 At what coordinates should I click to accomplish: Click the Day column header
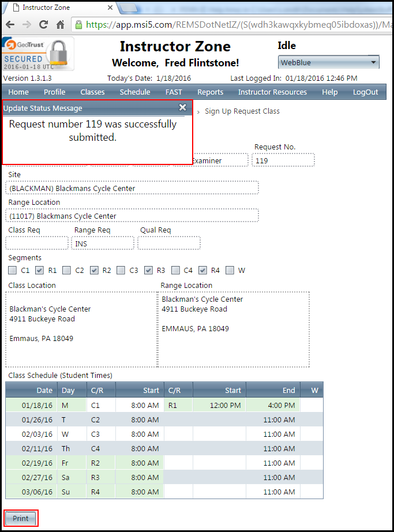click(72, 390)
